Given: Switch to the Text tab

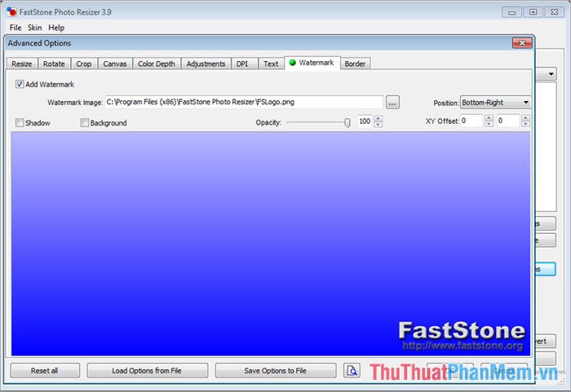Looking at the screenshot, I should pos(271,64).
